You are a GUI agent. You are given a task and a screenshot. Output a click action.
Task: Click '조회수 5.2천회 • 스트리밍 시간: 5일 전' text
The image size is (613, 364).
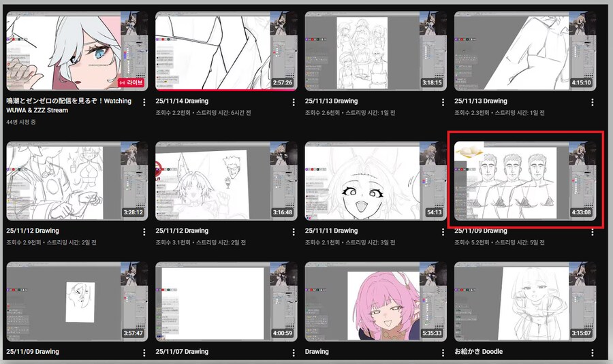pos(499,242)
